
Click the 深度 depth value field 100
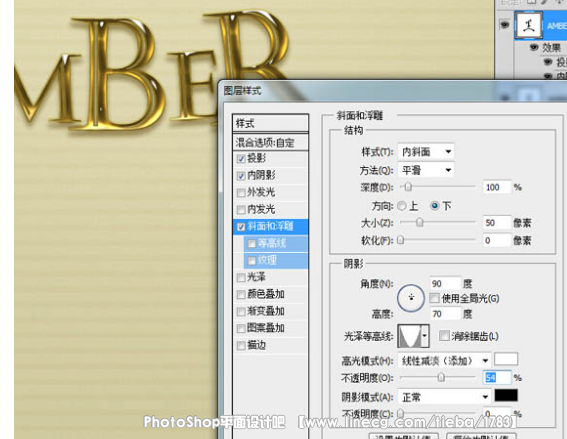[x=497, y=187]
